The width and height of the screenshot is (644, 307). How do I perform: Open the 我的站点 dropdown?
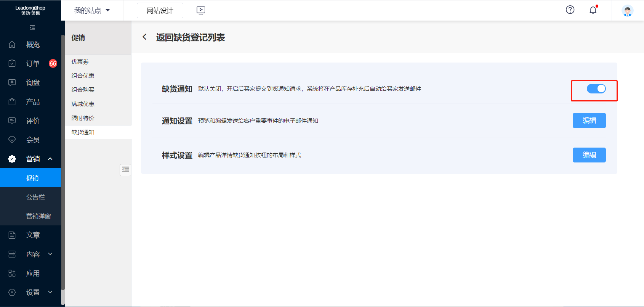tap(92, 11)
